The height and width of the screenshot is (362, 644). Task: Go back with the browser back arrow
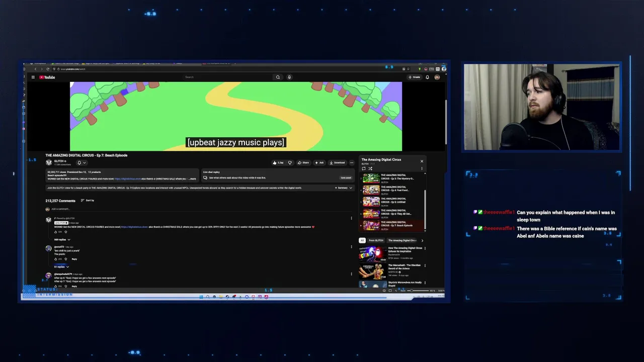pyautogui.click(x=35, y=69)
